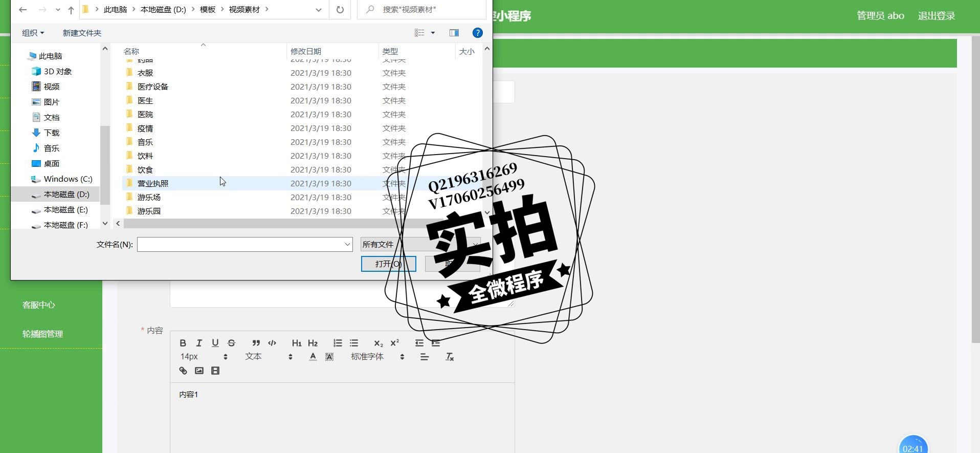Screen dimensions: 980x453
Task: Toggle strikethrough formatting in editor
Action: (231, 343)
